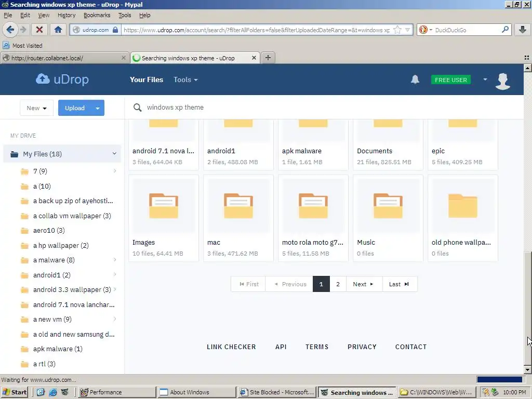Image resolution: width=532 pixels, height=399 pixels.
Task: Close the Searching windows xp theme tab
Action: (x=254, y=58)
